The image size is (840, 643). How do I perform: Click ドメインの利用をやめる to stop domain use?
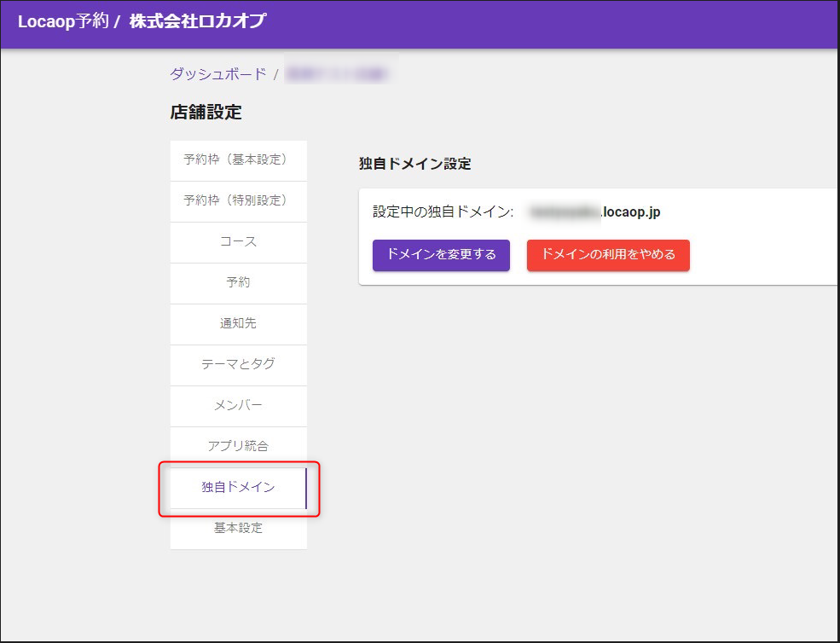[x=607, y=255]
